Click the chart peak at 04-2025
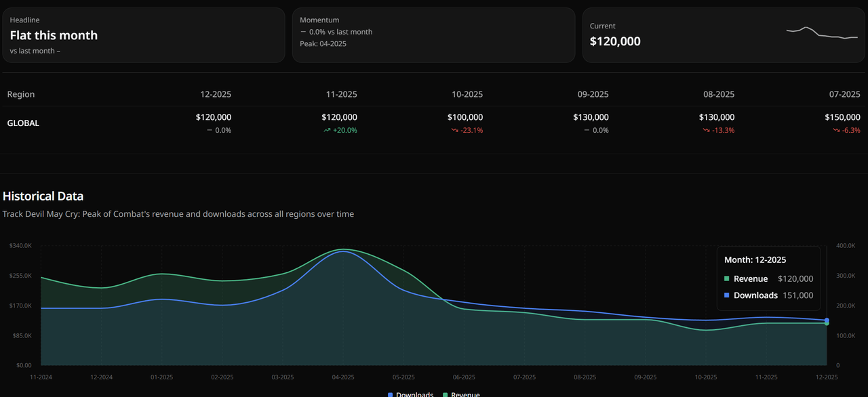This screenshot has height=397, width=868. 343,250
